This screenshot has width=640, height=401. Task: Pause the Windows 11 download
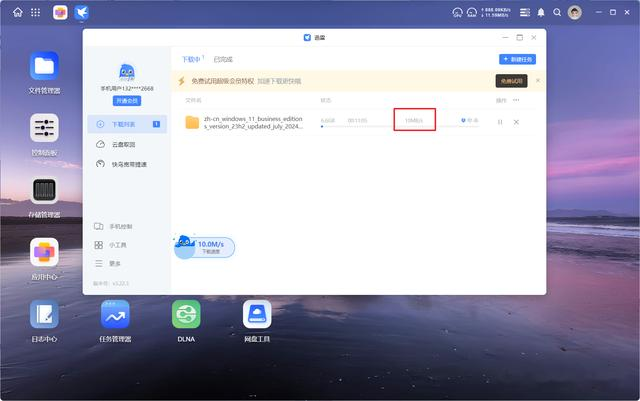click(500, 122)
